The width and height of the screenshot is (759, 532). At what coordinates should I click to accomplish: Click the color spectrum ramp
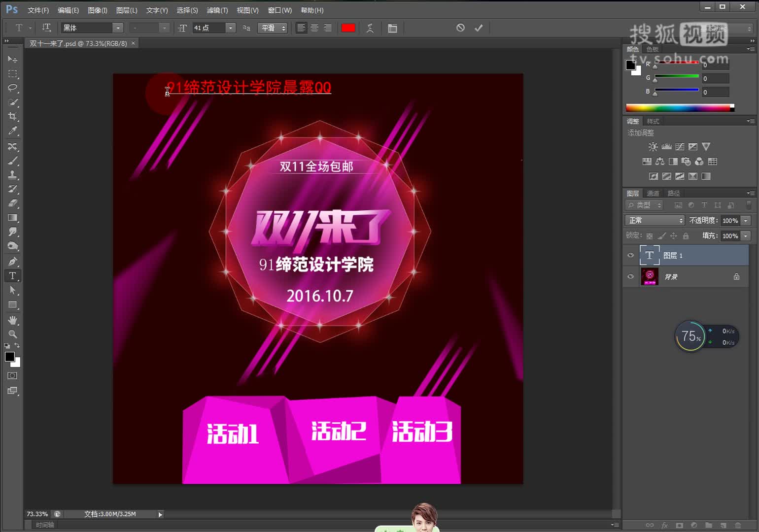click(x=680, y=108)
